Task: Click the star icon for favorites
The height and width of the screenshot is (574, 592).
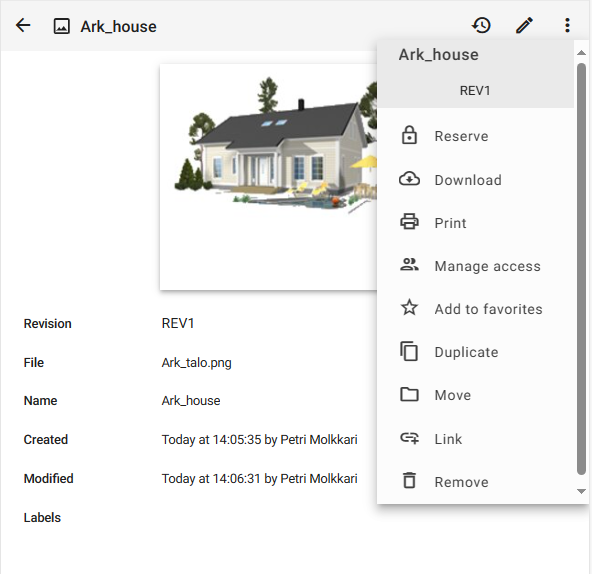Action: [409, 307]
